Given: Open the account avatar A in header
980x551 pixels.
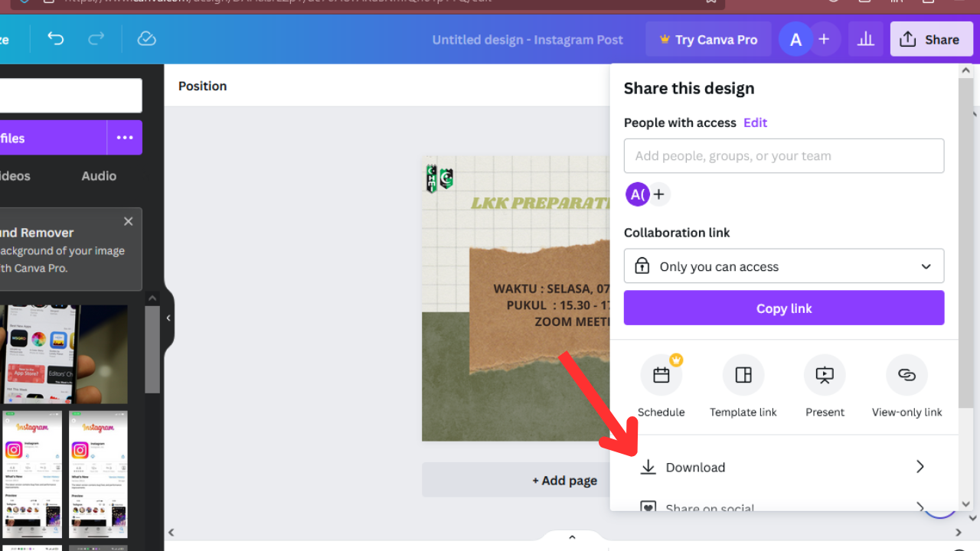Looking at the screenshot, I should pos(796,39).
